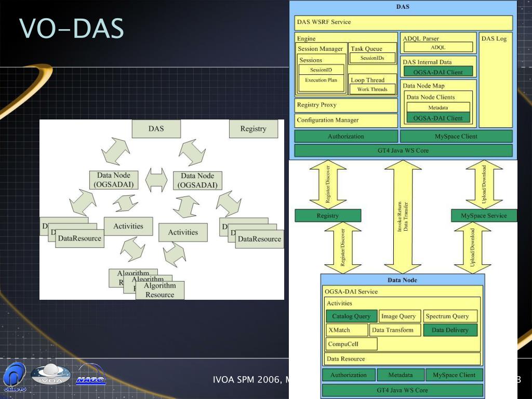Viewport: 532px width, 399px height.
Task: Select the SessionID box under Sessions
Action: pos(321,70)
